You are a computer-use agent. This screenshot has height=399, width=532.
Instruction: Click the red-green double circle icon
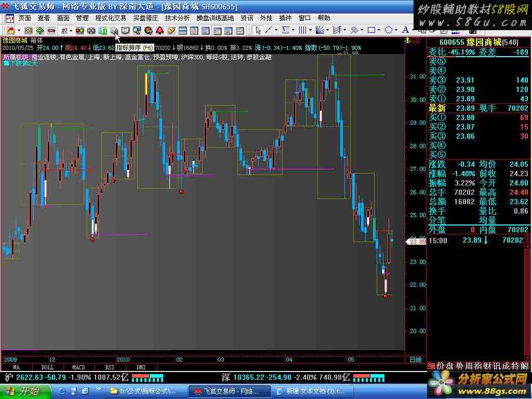[x=79, y=31]
